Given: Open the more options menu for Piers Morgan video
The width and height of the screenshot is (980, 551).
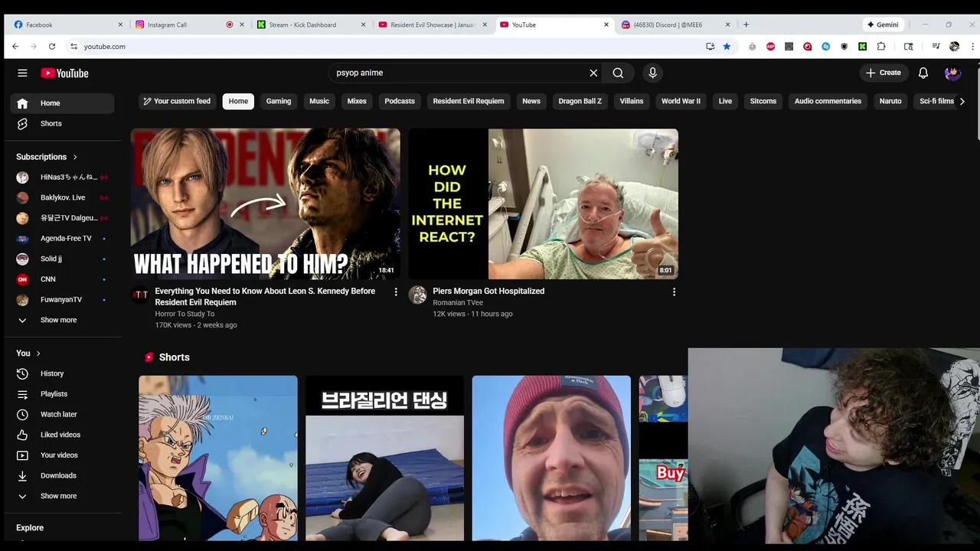Looking at the screenshot, I should point(674,292).
